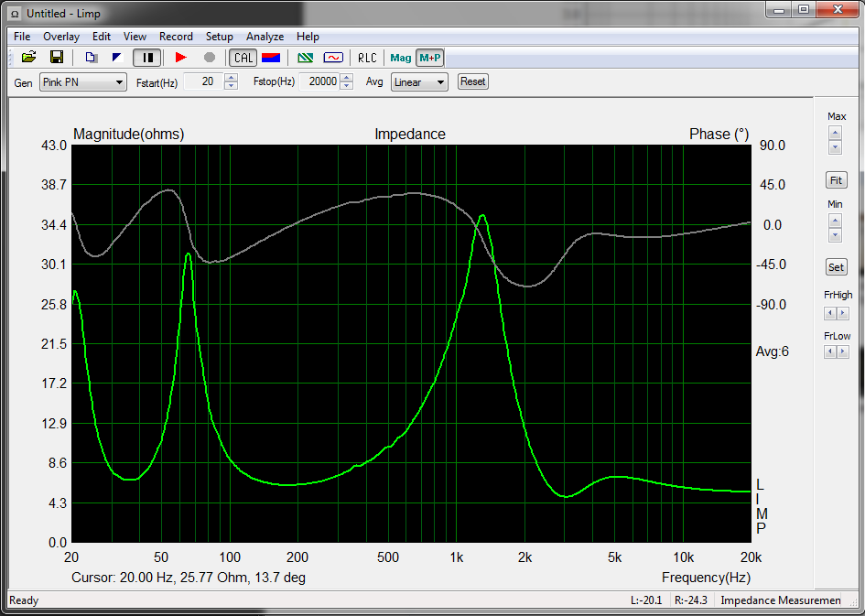The height and width of the screenshot is (616, 865).
Task: Click the 'R:-24.3' status bar level
Action: 691,600
